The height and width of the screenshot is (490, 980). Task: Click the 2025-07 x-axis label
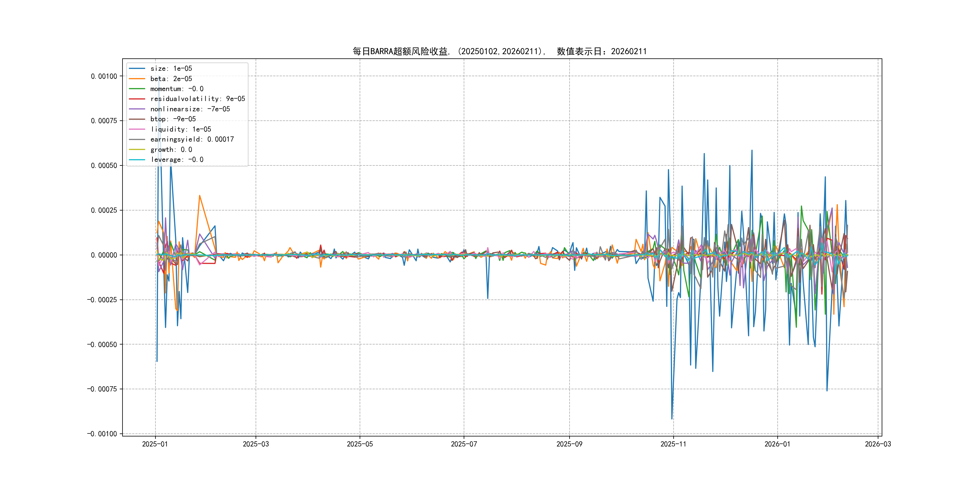coord(464,444)
